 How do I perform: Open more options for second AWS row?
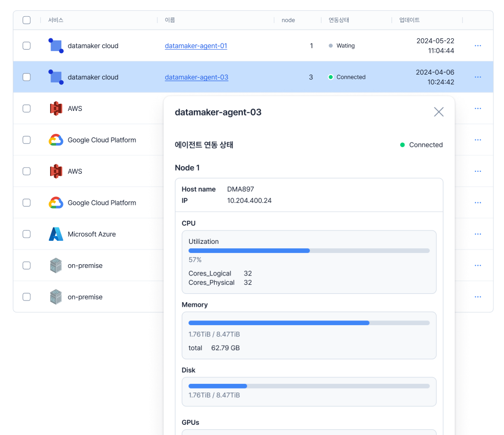click(x=477, y=171)
